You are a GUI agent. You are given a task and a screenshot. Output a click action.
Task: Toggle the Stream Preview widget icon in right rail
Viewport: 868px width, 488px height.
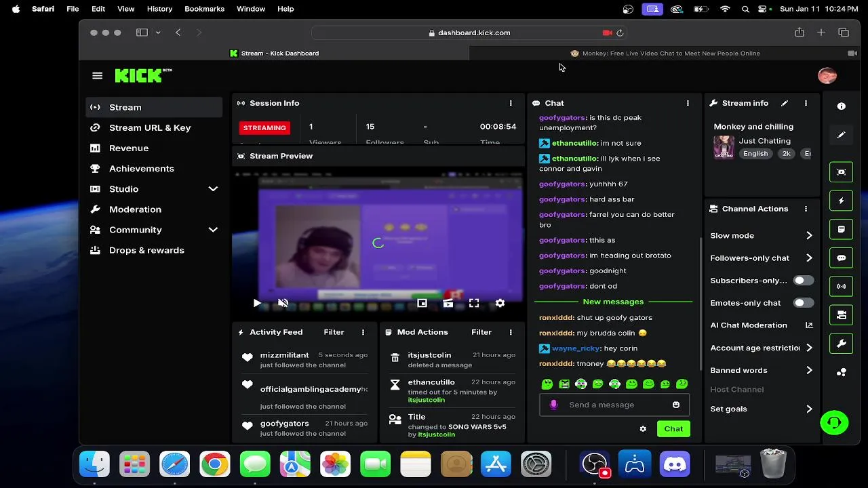pos(842,172)
